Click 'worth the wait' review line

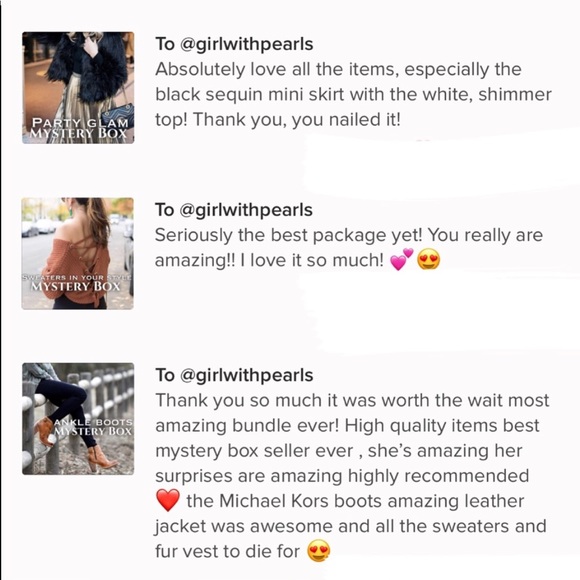[352, 401]
